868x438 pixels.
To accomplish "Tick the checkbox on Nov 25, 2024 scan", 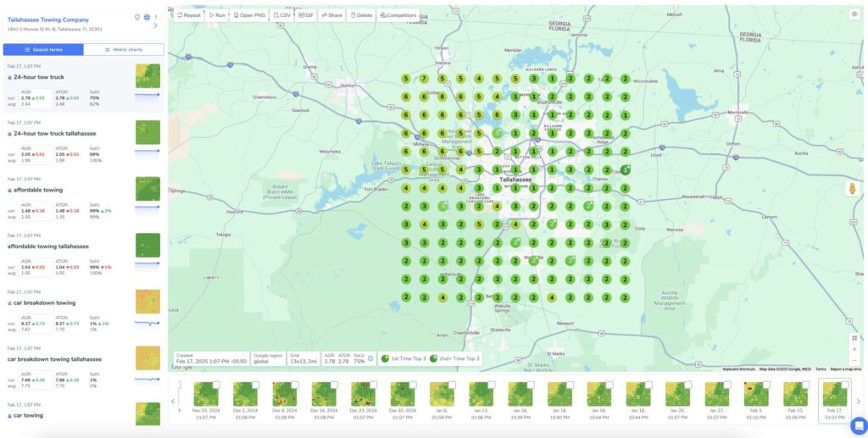I will tap(216, 385).
